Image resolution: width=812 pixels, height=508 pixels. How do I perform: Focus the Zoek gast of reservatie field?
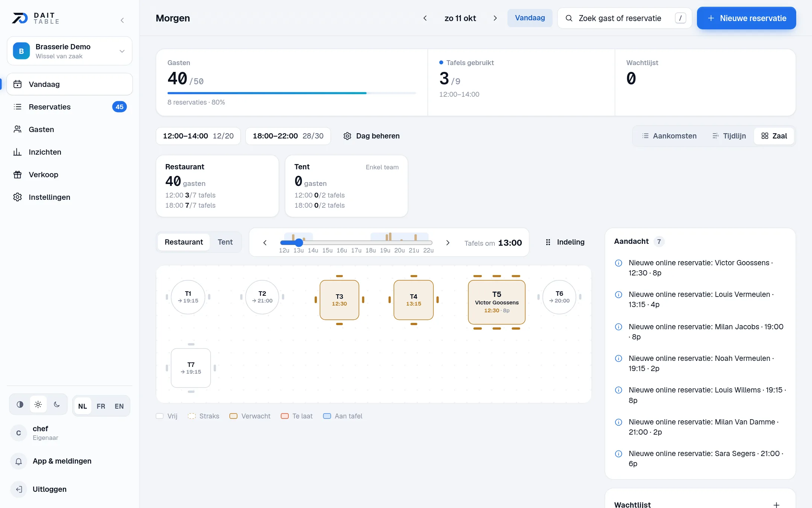[625, 18]
